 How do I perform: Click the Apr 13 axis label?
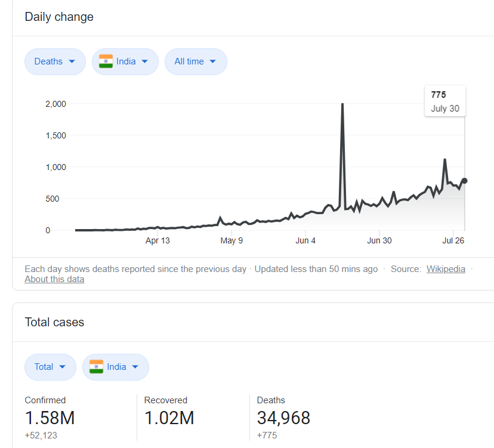158,241
